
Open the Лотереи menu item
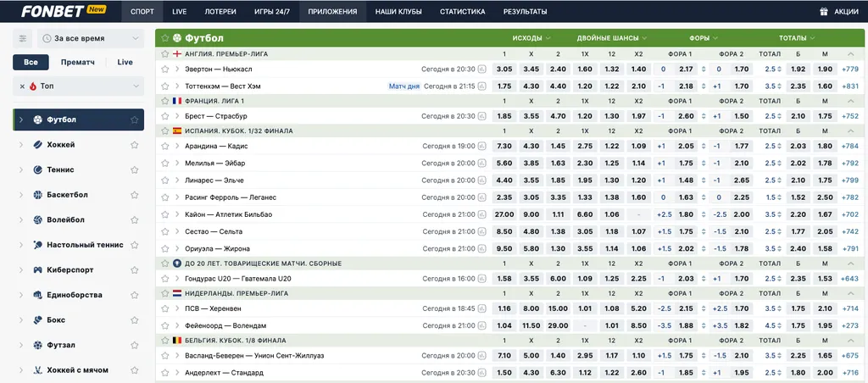(x=220, y=12)
